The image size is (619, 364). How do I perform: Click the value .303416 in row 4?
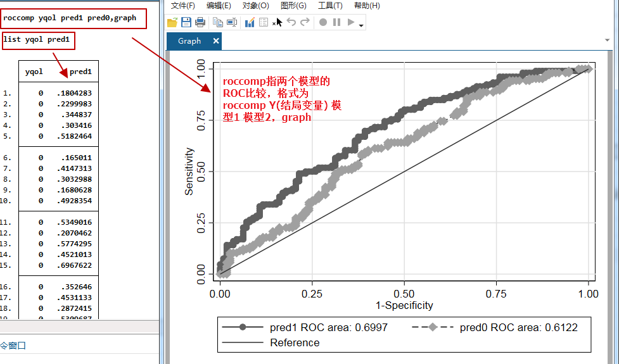(76, 125)
